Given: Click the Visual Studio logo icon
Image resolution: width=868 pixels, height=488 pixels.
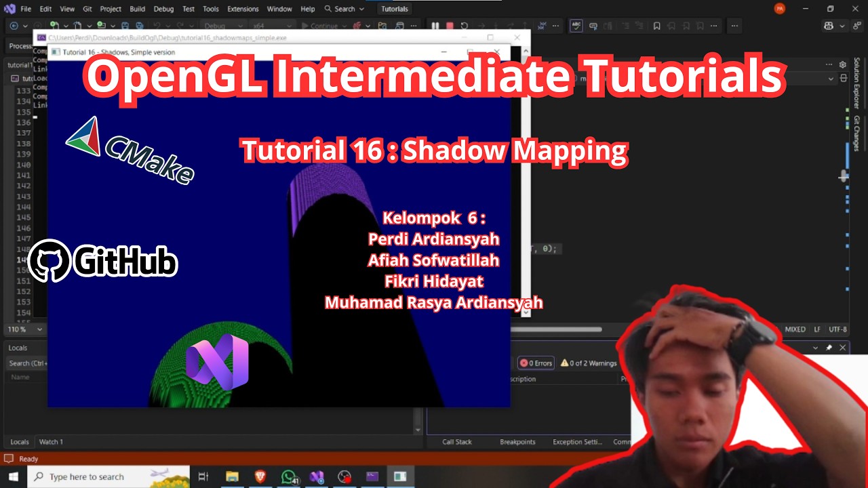Looking at the screenshot, I should tap(9, 9).
